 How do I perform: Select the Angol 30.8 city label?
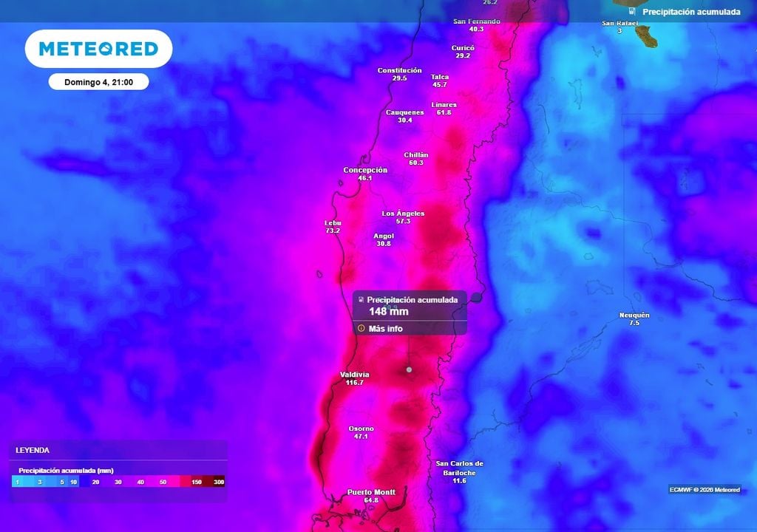click(x=384, y=239)
